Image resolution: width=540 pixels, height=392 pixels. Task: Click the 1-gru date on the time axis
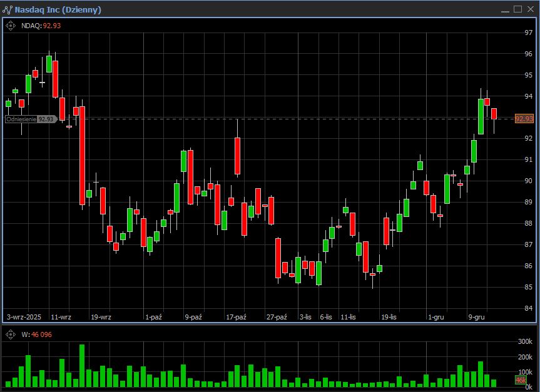click(435, 317)
